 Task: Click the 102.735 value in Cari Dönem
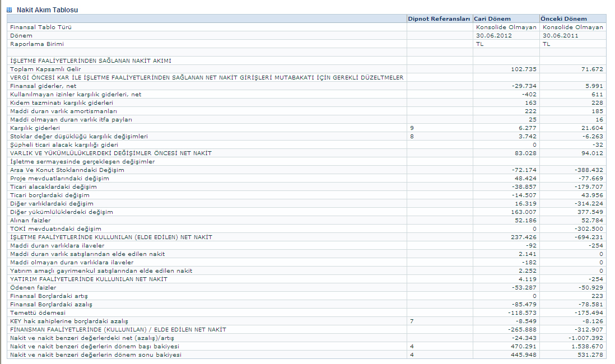pyautogui.click(x=524, y=69)
